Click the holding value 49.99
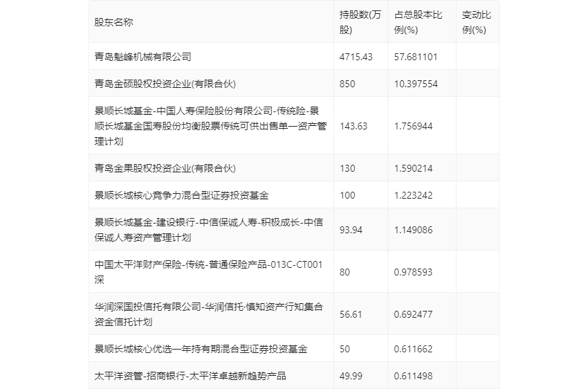 click(351, 376)
